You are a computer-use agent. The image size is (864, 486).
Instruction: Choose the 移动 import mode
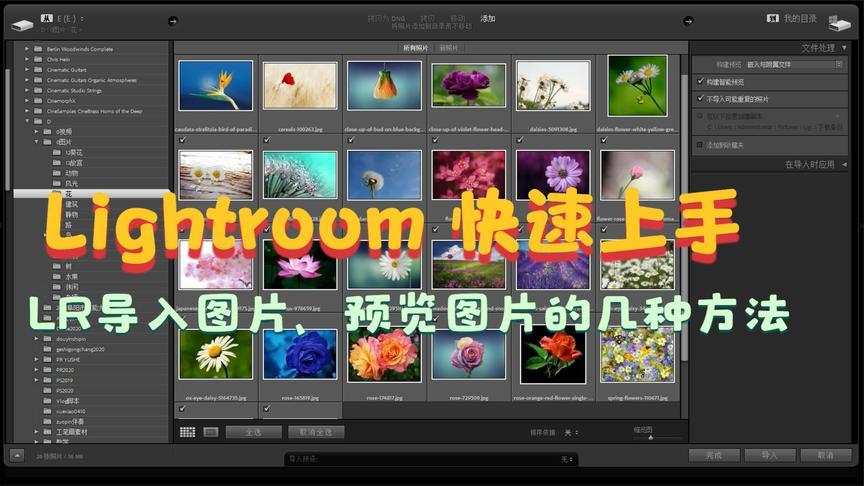[457, 19]
